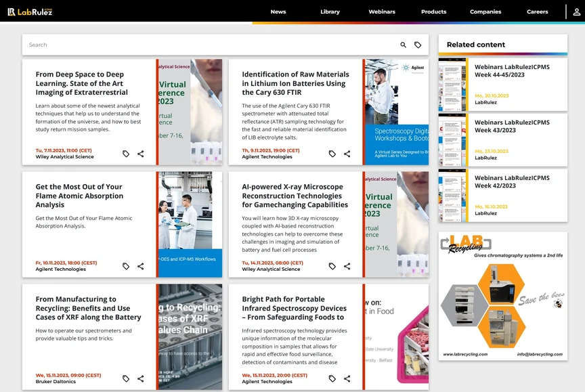Open Webinars LabRulezICPMS Week 43/2023
Image resolution: width=585 pixels, height=392 pixels.
coord(512,127)
